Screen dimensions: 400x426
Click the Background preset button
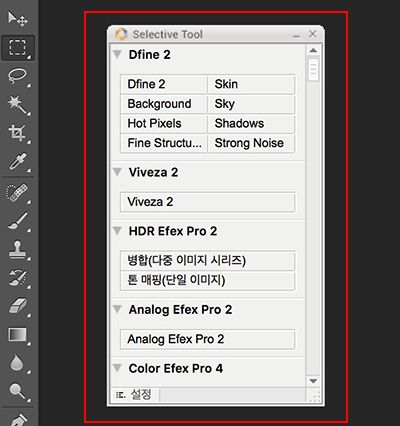coord(164,104)
